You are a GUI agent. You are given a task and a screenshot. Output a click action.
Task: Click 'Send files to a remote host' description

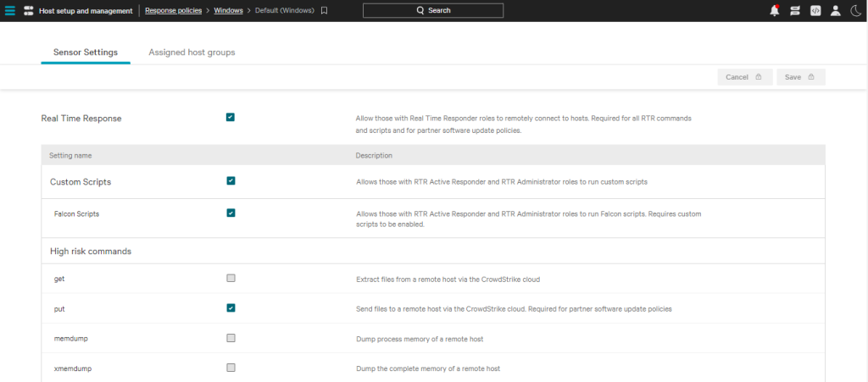(514, 309)
